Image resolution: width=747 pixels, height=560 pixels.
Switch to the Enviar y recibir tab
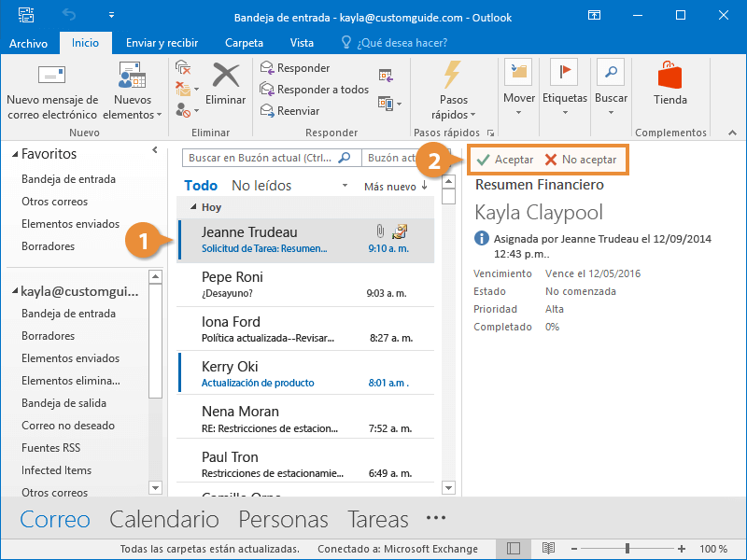[x=162, y=43]
